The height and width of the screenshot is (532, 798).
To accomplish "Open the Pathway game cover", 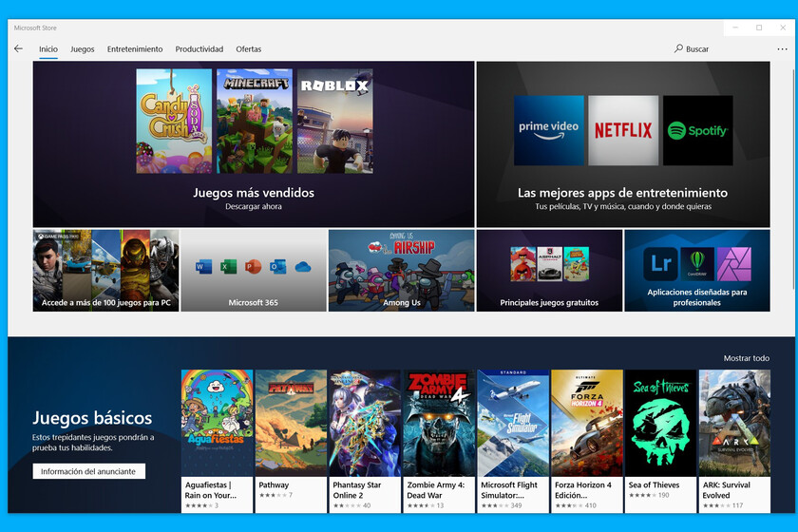I will [x=291, y=423].
